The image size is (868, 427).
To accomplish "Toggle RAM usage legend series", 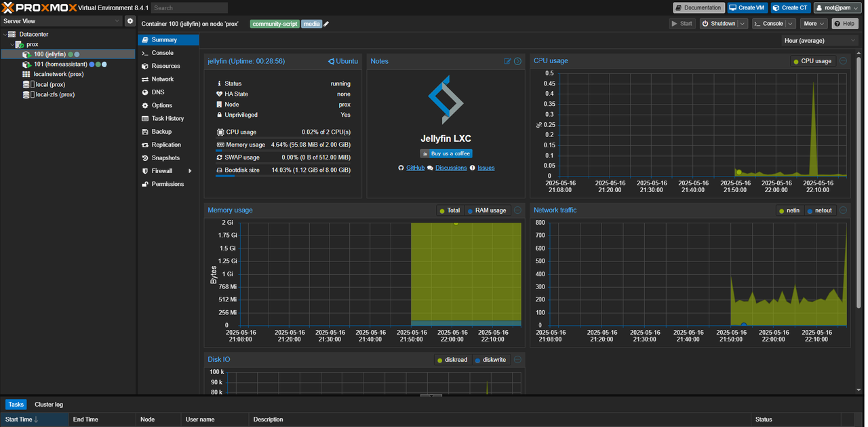I will pos(487,210).
